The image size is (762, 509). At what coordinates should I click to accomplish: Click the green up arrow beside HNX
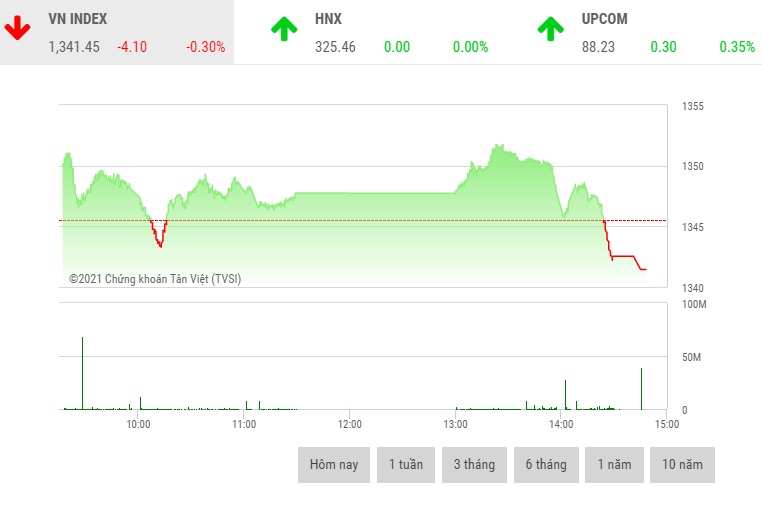(x=284, y=29)
